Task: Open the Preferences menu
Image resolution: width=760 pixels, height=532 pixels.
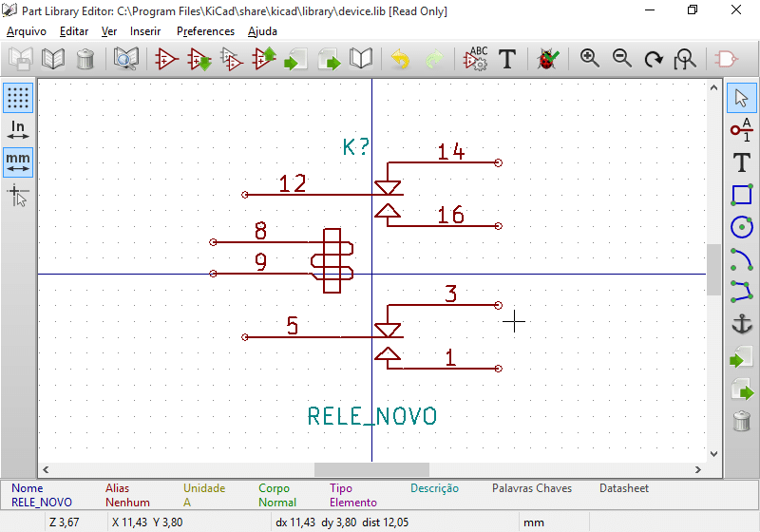Action: coord(205,31)
